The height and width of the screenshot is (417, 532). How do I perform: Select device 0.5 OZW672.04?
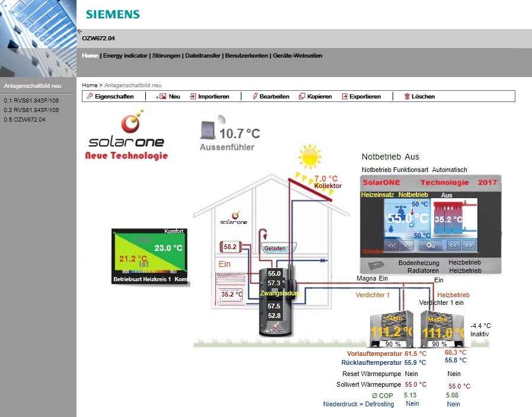tap(24, 119)
